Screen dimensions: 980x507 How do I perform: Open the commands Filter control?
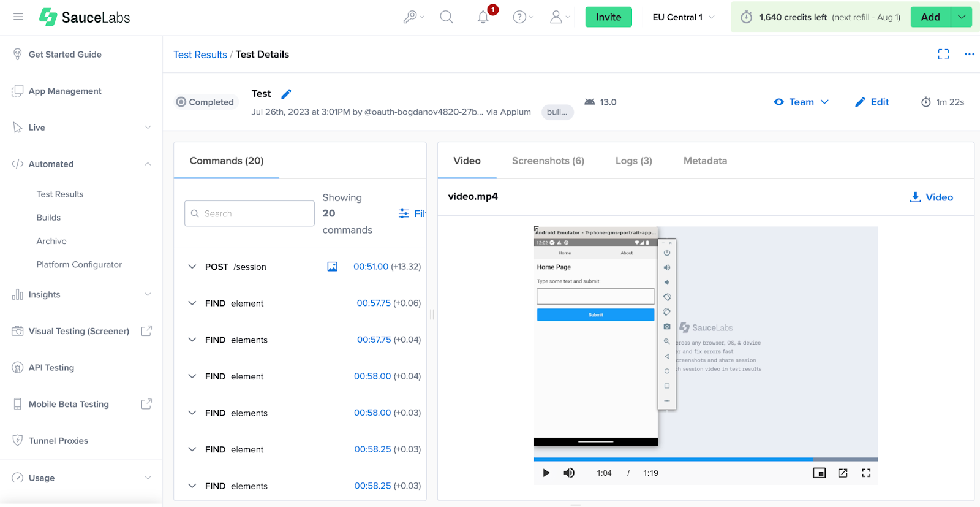pyautogui.click(x=412, y=213)
